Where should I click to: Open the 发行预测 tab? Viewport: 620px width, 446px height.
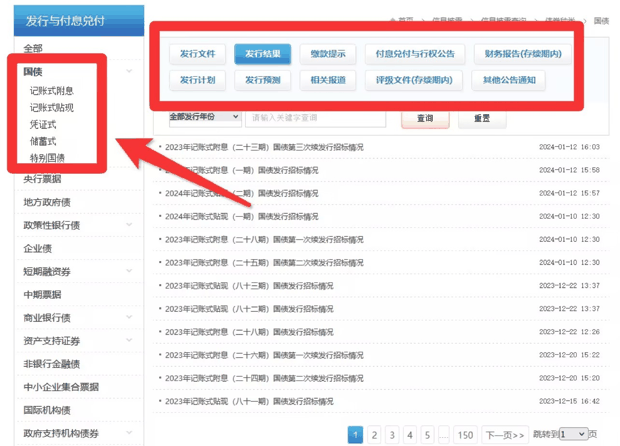(x=263, y=80)
